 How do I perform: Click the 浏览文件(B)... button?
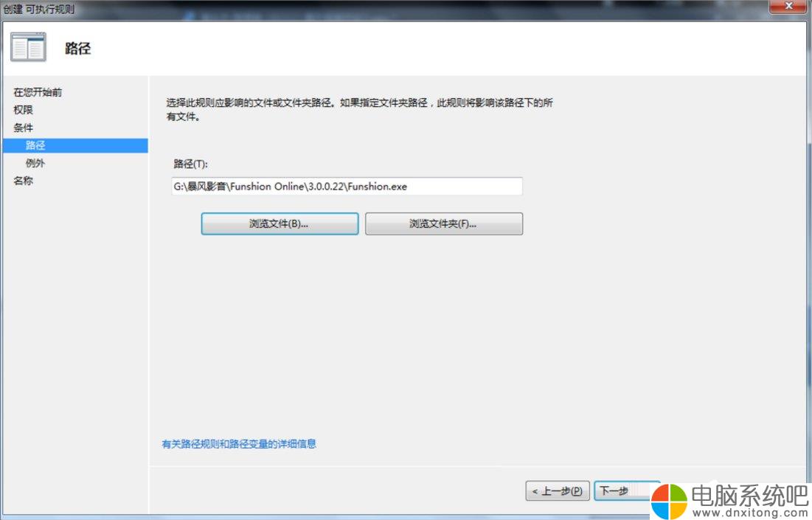pyautogui.click(x=280, y=223)
